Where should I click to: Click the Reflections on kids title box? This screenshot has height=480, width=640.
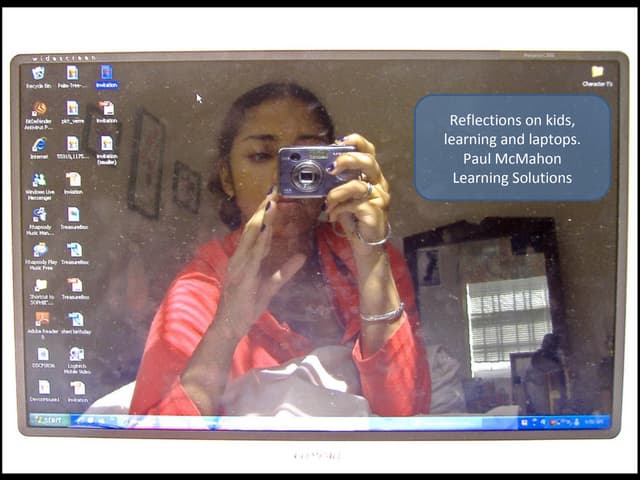pos(511,148)
